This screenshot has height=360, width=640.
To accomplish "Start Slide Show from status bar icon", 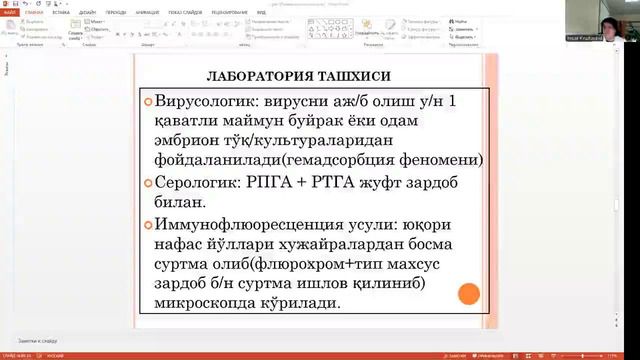I will (x=553, y=356).
